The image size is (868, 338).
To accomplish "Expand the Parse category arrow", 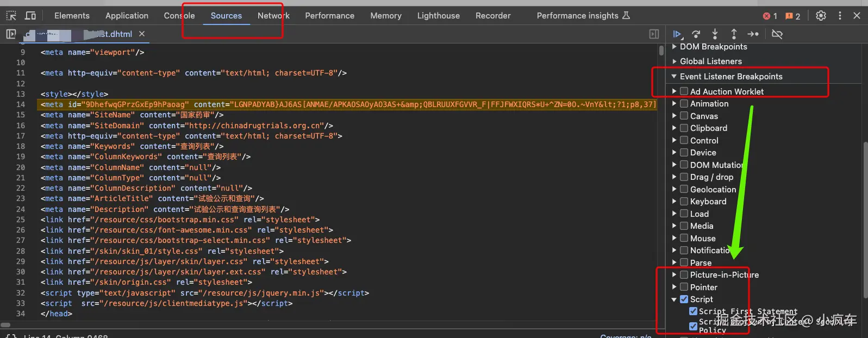I will (675, 262).
